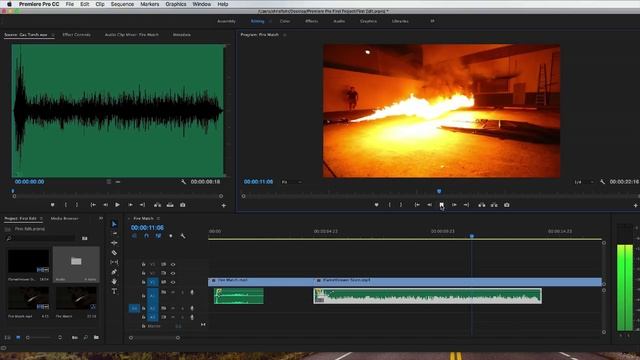Open Program monitor button editor plus
Screen dimensions: 640x360
(x=636, y=205)
